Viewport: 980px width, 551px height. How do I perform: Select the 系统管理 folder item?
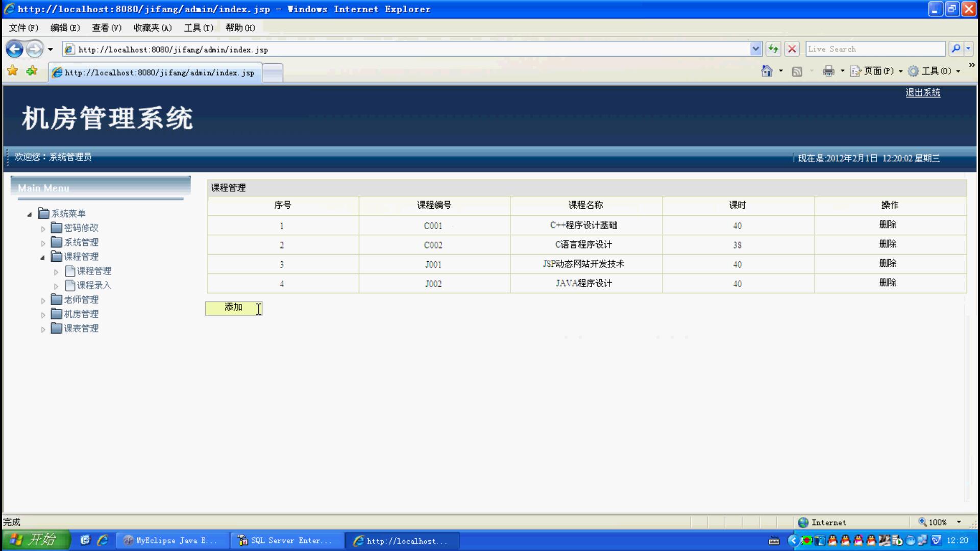tap(75, 242)
